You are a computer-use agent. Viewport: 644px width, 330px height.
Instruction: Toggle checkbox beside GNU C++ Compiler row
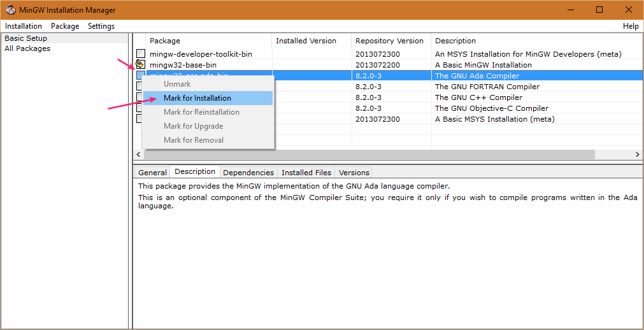click(x=138, y=97)
